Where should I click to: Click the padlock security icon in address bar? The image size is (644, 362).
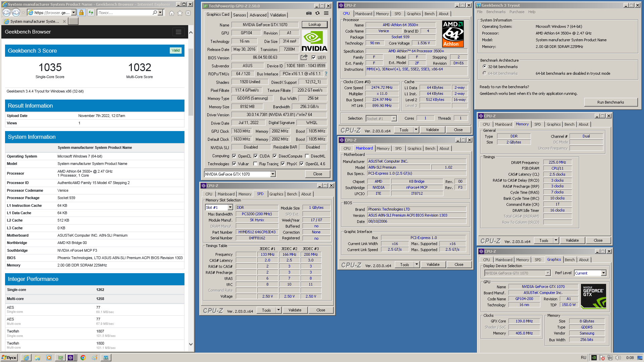(x=81, y=12)
